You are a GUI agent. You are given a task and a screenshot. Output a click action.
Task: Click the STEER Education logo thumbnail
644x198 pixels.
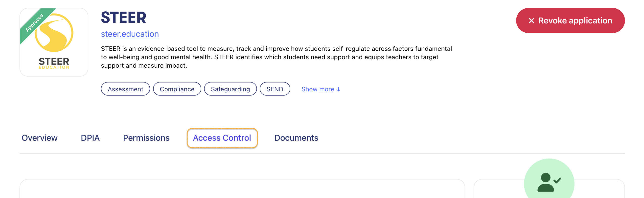pyautogui.click(x=54, y=42)
